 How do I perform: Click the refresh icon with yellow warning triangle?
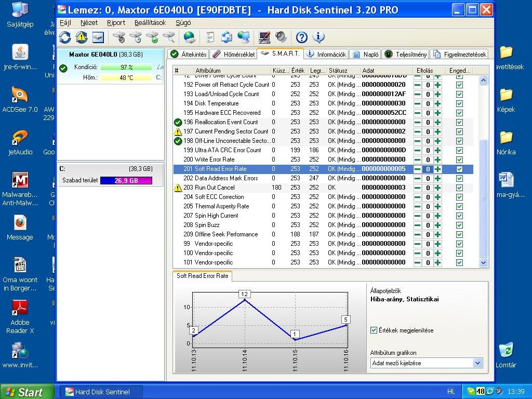pos(82,37)
